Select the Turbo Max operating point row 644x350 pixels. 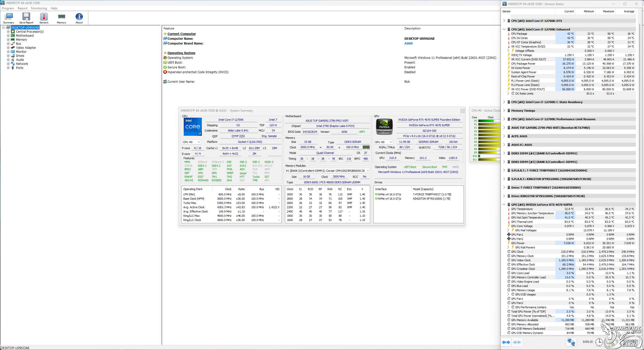click(231, 203)
